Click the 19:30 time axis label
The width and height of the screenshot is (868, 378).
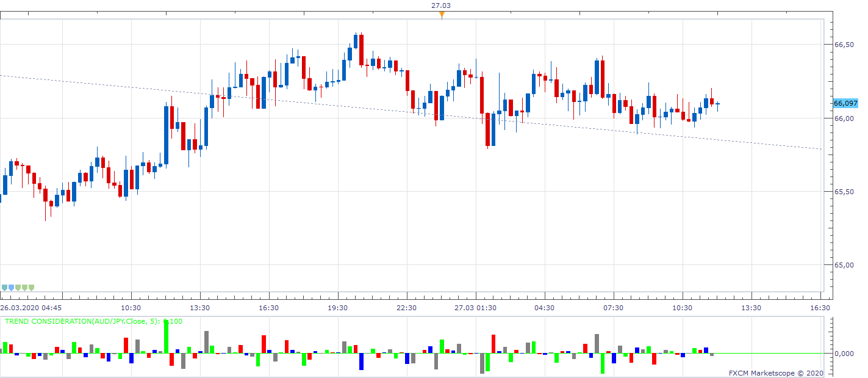pyautogui.click(x=338, y=308)
